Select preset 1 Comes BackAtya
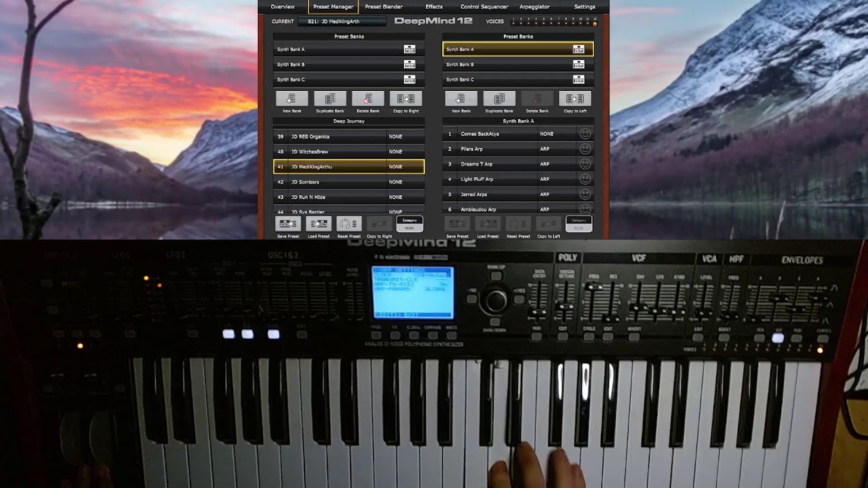 (518, 134)
